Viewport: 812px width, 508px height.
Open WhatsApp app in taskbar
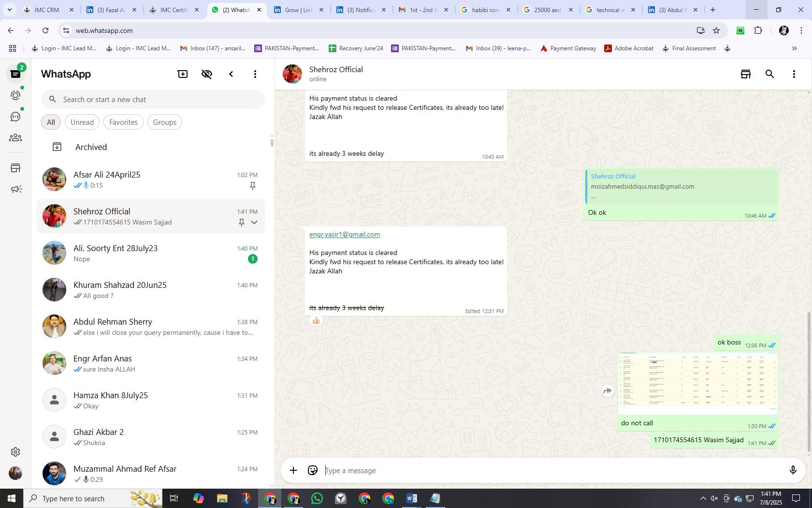pos(317,498)
